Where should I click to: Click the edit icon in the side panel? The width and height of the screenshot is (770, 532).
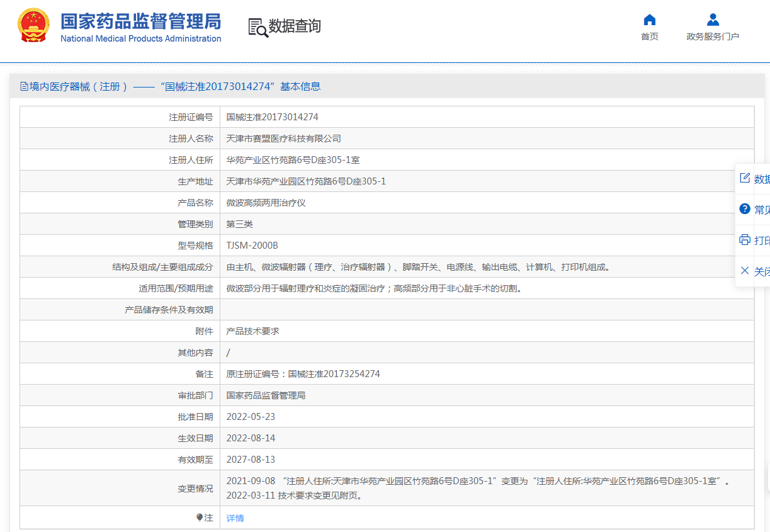click(745, 178)
